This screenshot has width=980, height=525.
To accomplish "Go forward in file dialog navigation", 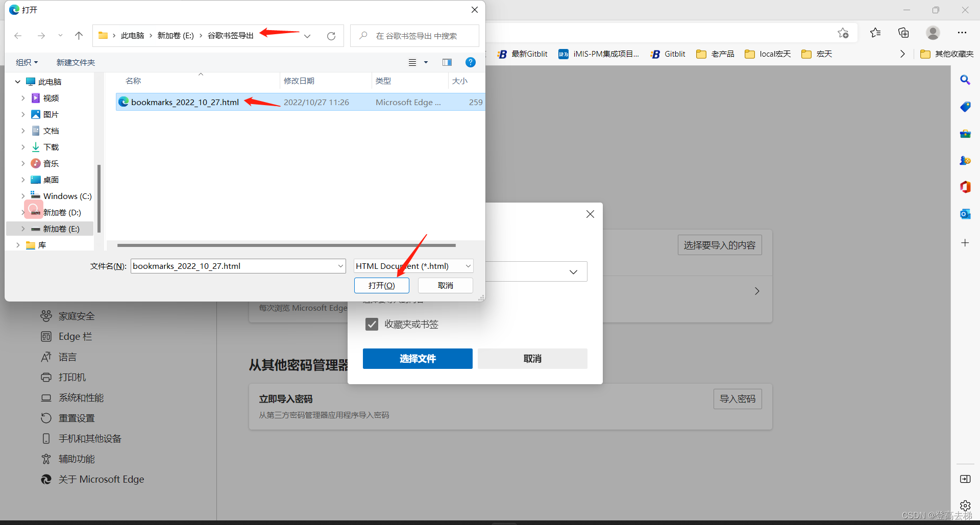I will pos(41,36).
